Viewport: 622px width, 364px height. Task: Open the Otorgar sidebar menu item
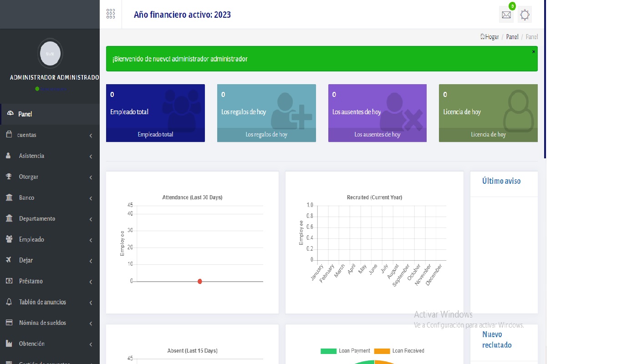point(50,177)
